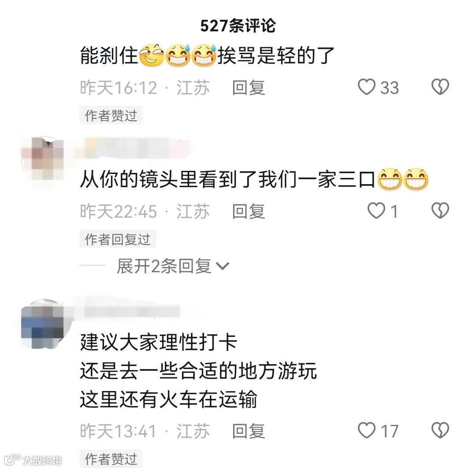This screenshot has width=476, height=469.
Task: Tap broken heart on the 22:45 comment
Action: point(440,210)
